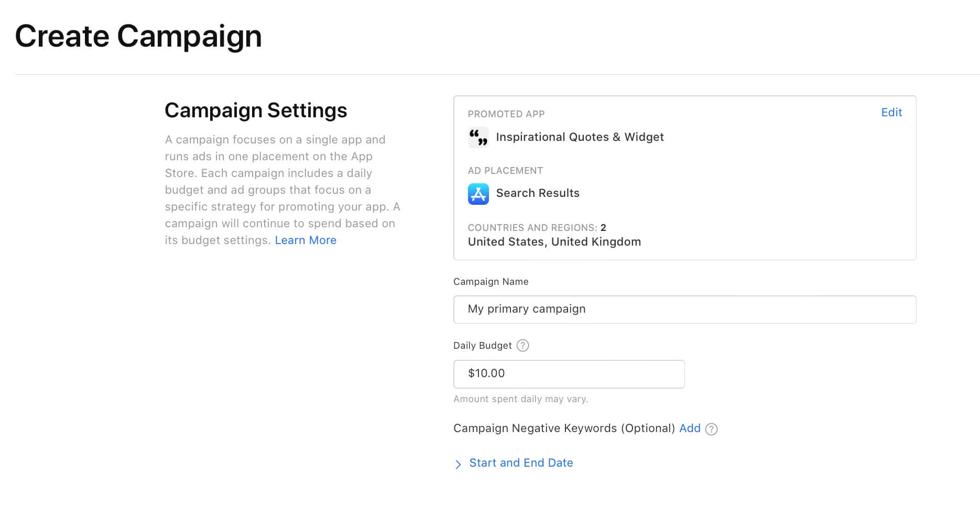
Task: Click inside the My primary campaign field
Action: [684, 309]
